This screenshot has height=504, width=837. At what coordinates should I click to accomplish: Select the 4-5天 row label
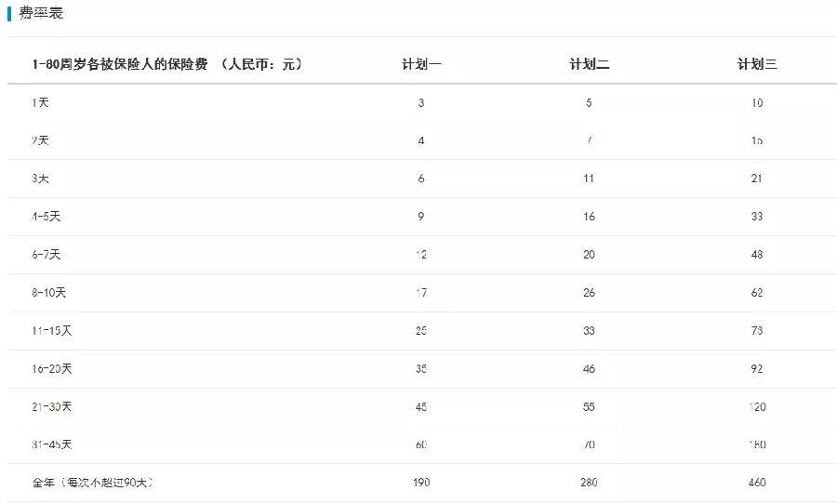pos(46,217)
